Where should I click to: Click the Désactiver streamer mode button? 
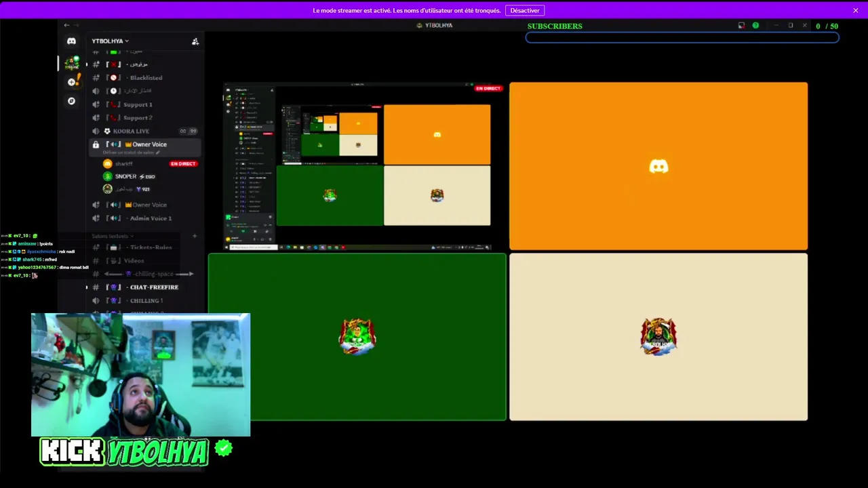pyautogui.click(x=525, y=10)
